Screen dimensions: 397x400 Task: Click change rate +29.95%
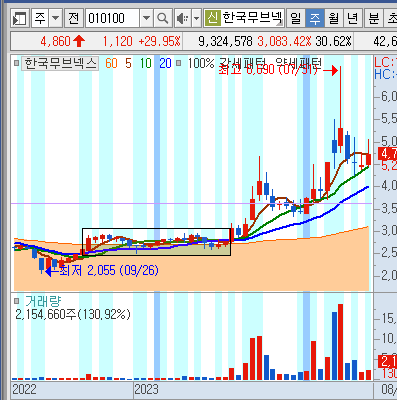click(x=159, y=42)
